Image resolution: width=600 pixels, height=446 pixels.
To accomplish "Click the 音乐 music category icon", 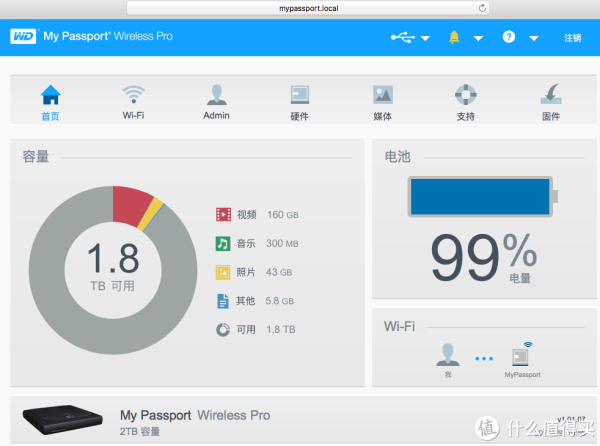I will [223, 243].
